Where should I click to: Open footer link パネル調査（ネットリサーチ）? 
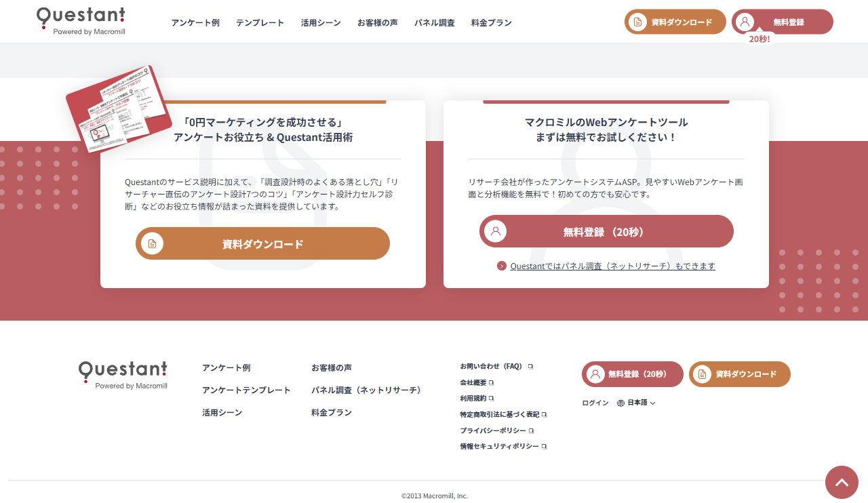tap(367, 390)
